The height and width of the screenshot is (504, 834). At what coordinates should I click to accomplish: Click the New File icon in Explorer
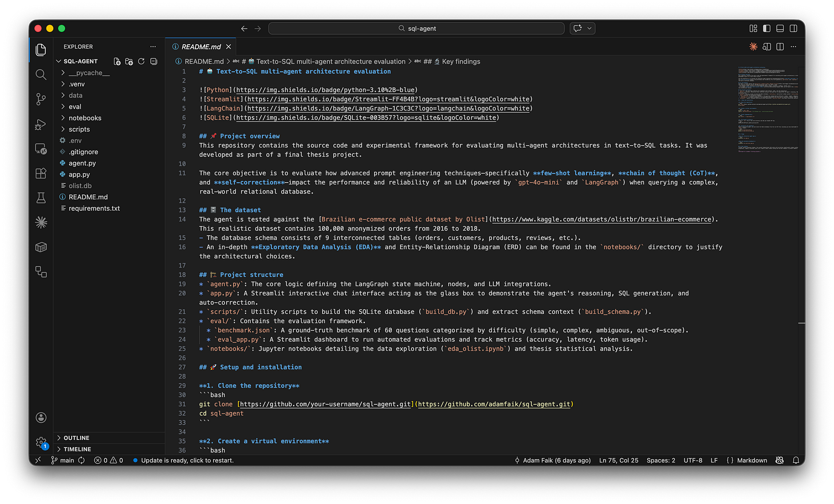[117, 61]
